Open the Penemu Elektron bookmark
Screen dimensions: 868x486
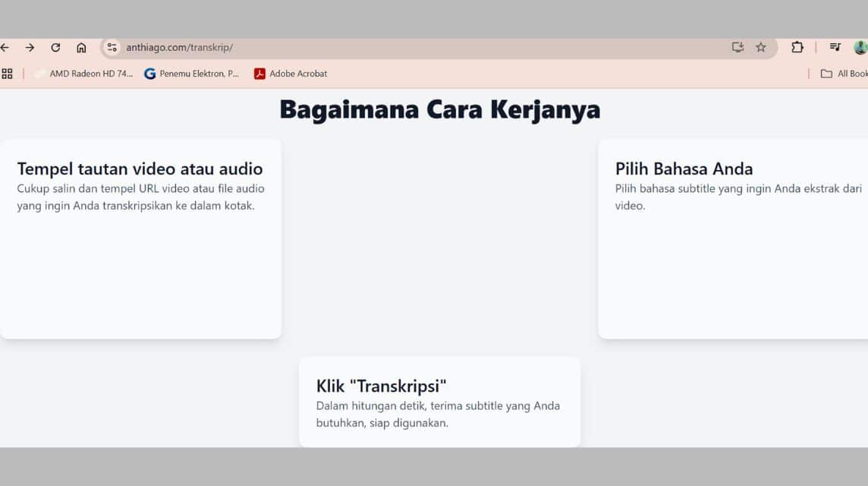coord(191,74)
